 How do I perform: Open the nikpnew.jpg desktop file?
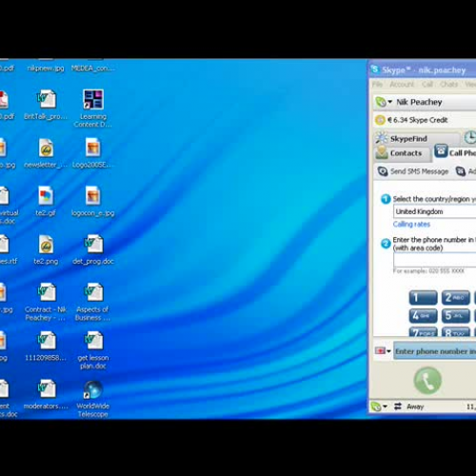46,68
